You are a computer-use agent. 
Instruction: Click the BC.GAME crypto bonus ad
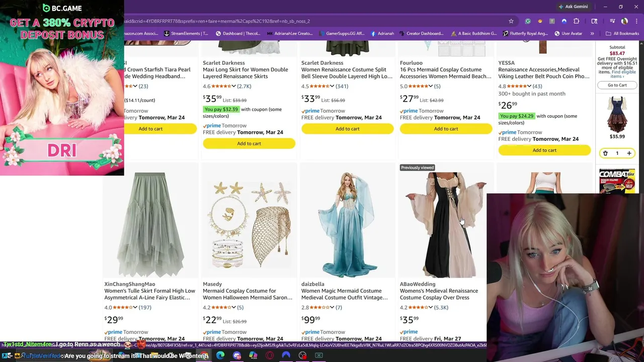pos(62,88)
